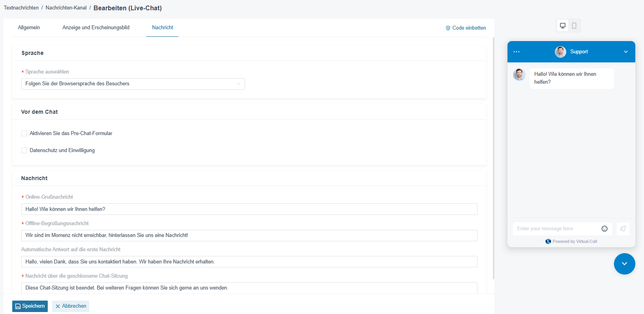Click Powered by Virtual-Call logo link
The height and width of the screenshot is (314, 644).
pyautogui.click(x=571, y=241)
